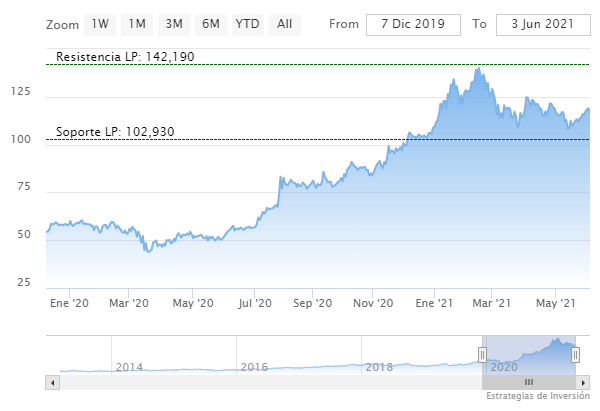Viewport: 600px width, 411px height.
Task: Set zoom to 6M range
Action: (x=211, y=23)
